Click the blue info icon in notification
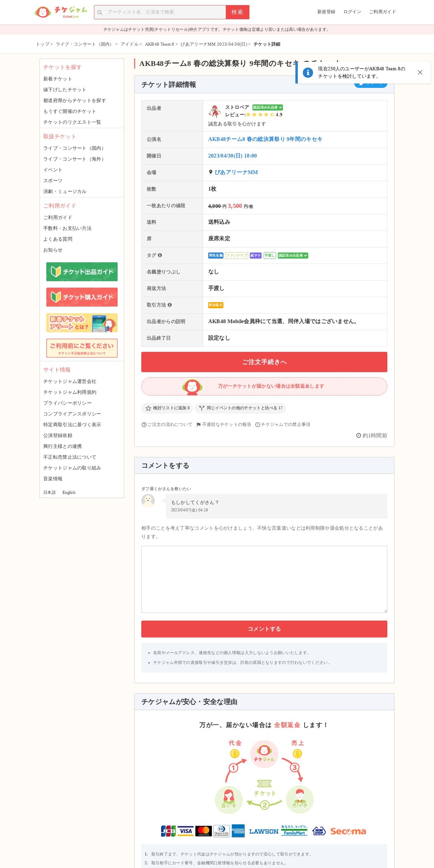This screenshot has height=868, width=434. tap(308, 72)
